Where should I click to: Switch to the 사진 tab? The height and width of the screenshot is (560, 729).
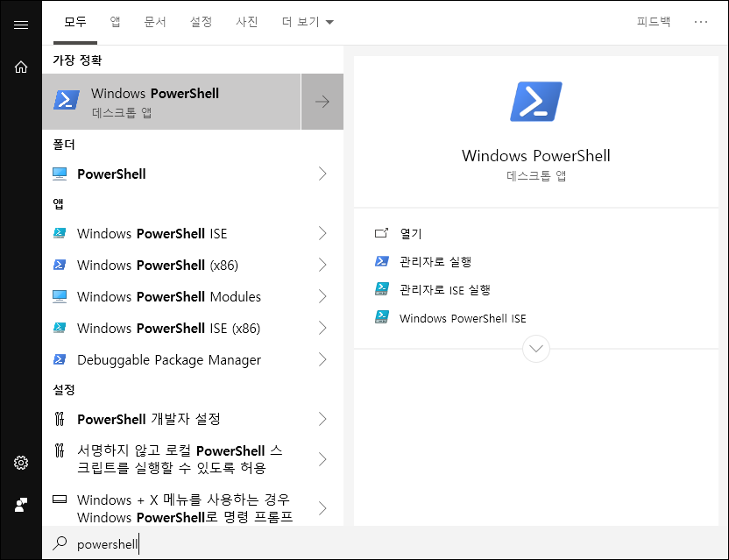pyautogui.click(x=247, y=22)
